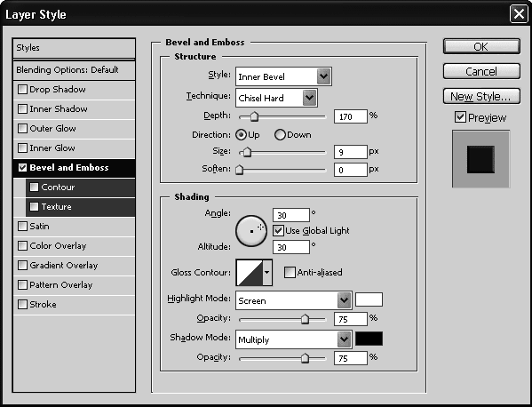Viewport: 532px width, 407px height.
Task: Open the Styles section in left list
Action: pyautogui.click(x=74, y=48)
